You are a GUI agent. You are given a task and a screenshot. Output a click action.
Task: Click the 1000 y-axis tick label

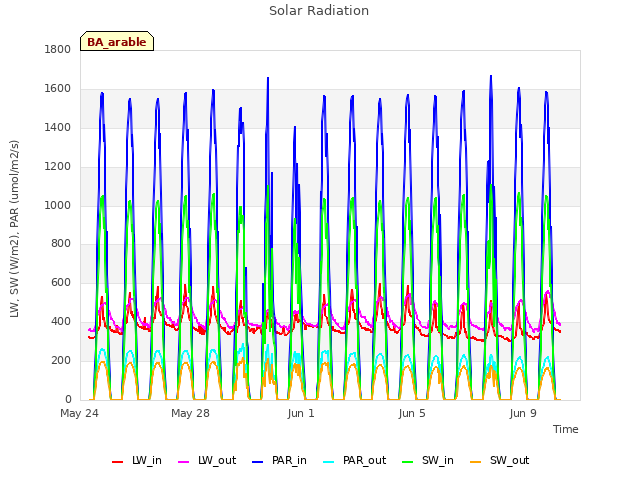pyautogui.click(x=58, y=205)
